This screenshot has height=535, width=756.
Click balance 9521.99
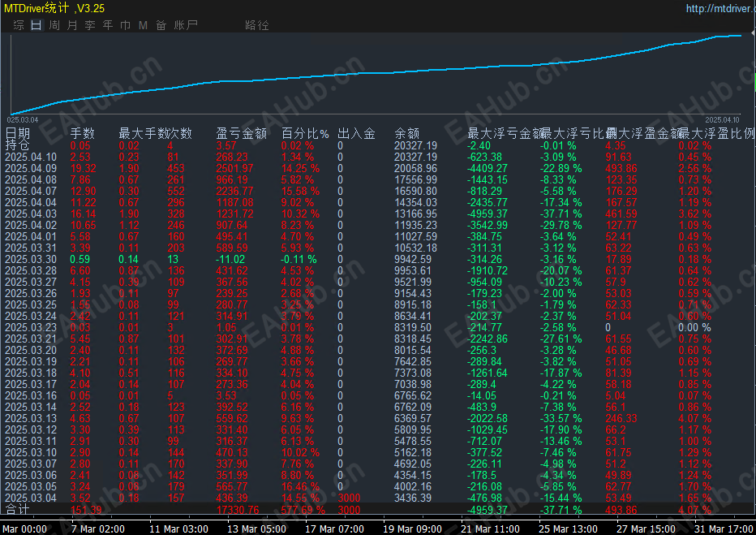point(413,283)
